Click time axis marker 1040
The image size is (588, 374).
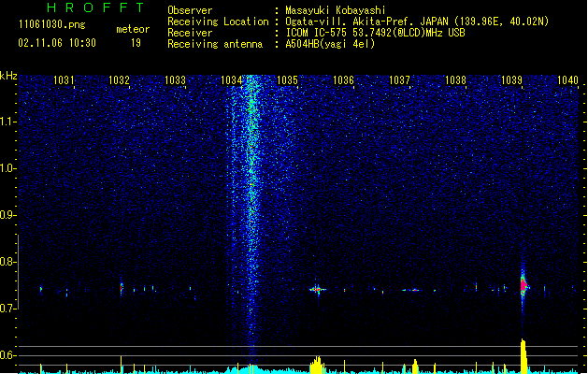pos(567,80)
